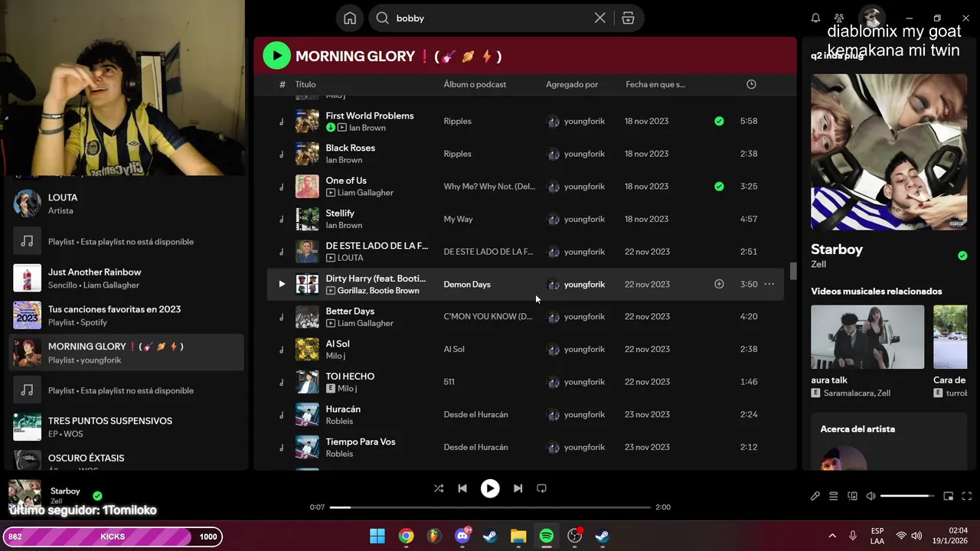Add Dirty Harry to Liked Songs plus icon
The width and height of the screenshot is (980, 551).
tap(719, 284)
